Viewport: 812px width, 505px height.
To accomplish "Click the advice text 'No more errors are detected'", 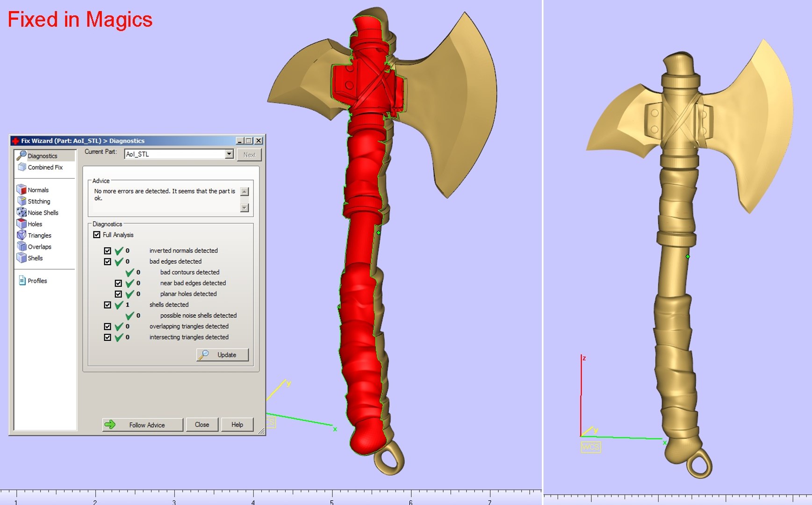I will point(131,191).
